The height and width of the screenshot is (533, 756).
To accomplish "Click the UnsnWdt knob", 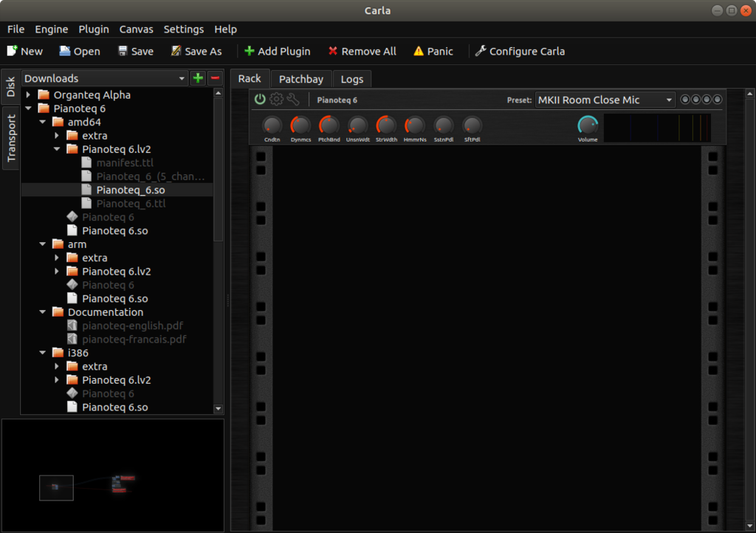I will coord(358,125).
